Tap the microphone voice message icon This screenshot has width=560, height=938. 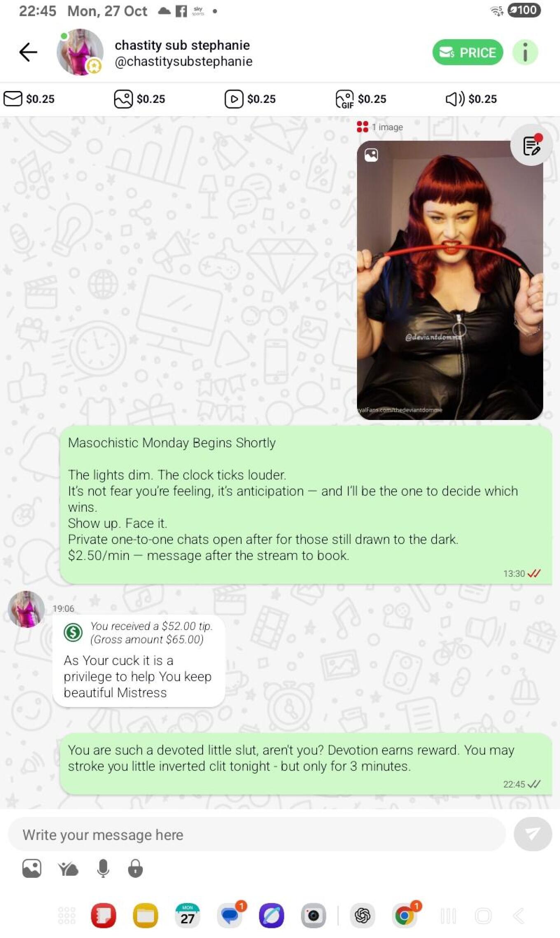click(x=103, y=868)
